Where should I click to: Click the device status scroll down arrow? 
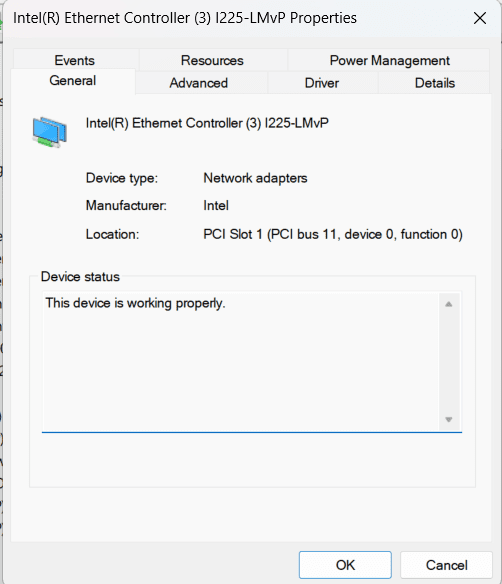tap(449, 420)
